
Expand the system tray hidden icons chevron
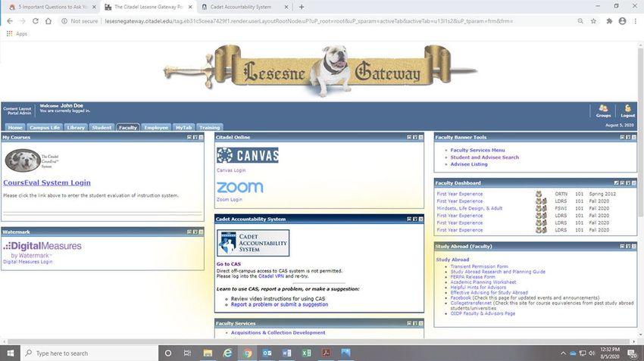563,353
